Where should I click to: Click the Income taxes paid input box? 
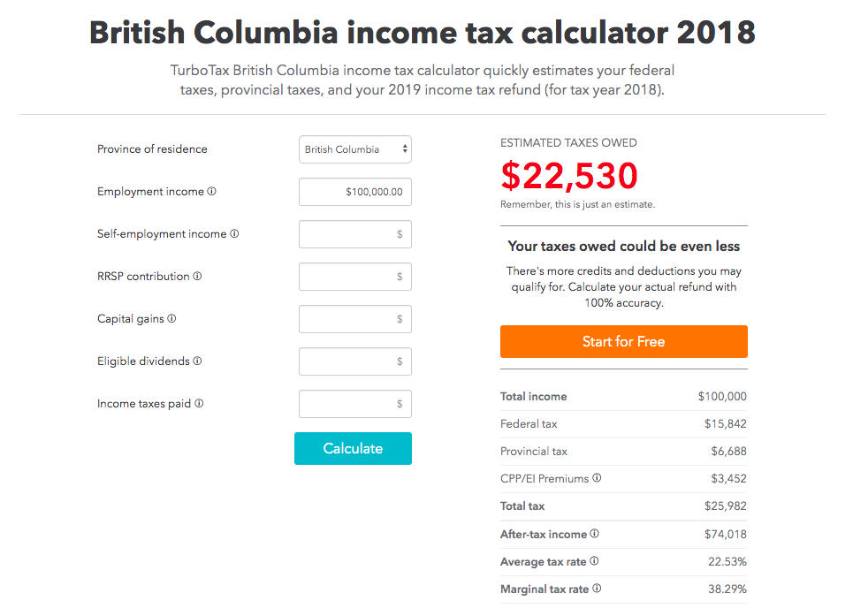click(x=355, y=404)
